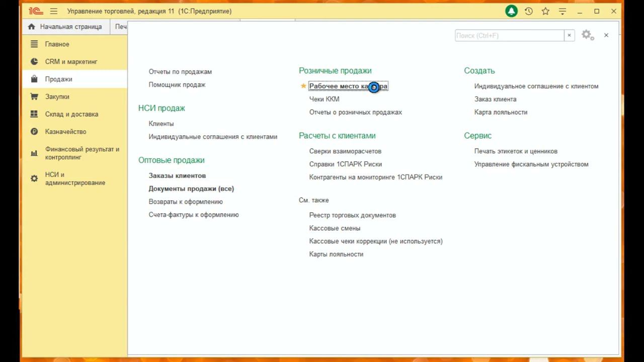Open Управление фискальным устройством
Screen dimensions: 644x362
point(531,164)
